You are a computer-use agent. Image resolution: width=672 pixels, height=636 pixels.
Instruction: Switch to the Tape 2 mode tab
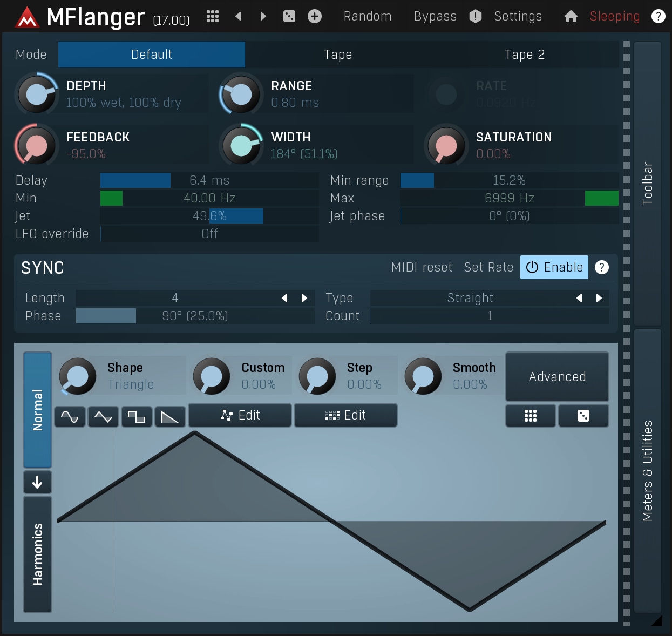(x=524, y=55)
